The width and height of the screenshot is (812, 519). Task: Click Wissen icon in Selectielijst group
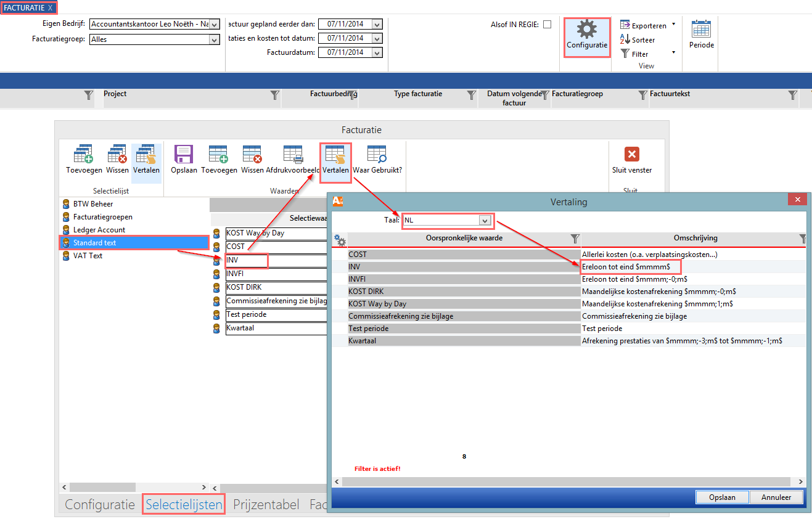pyautogui.click(x=117, y=155)
